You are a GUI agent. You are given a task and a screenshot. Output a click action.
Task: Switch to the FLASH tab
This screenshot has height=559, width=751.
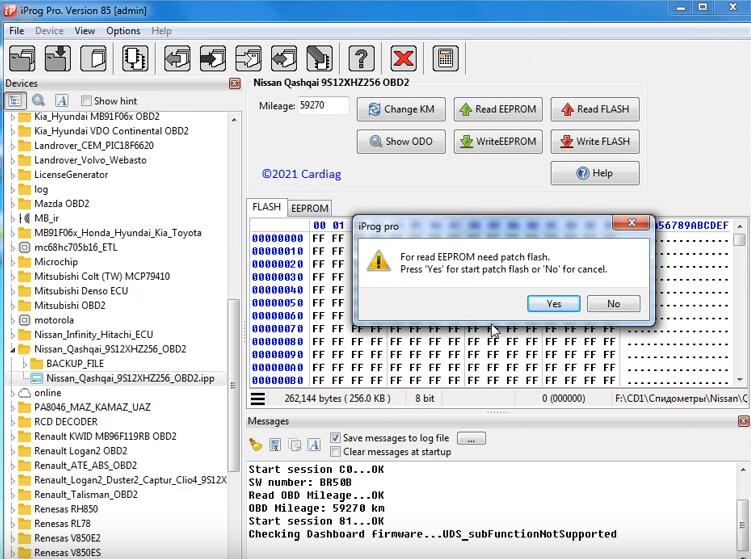point(266,207)
